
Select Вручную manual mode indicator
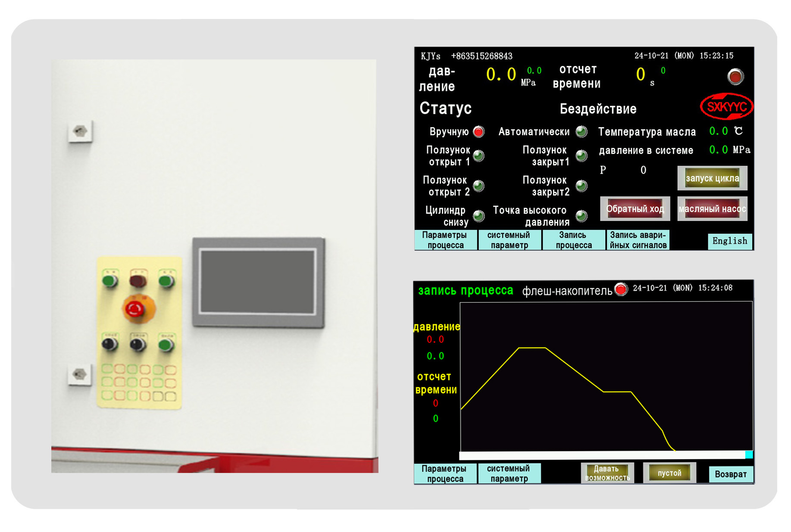478,132
